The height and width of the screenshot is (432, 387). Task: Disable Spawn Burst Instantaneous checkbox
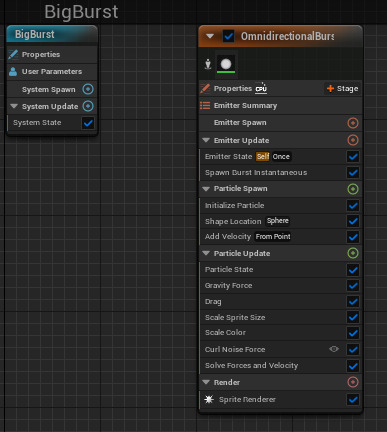click(353, 172)
